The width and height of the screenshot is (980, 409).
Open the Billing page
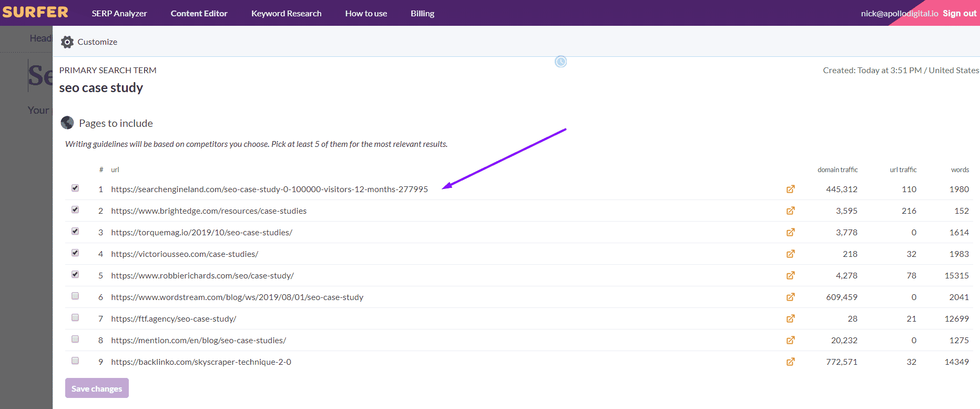pyautogui.click(x=422, y=14)
